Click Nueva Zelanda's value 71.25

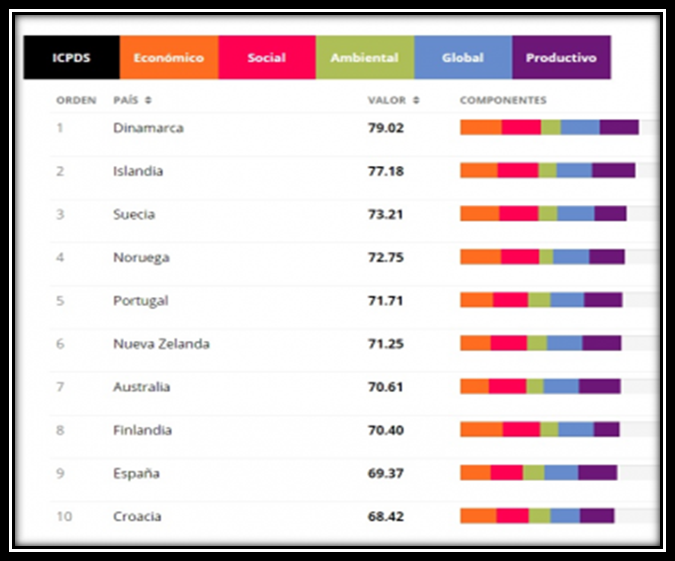386,344
